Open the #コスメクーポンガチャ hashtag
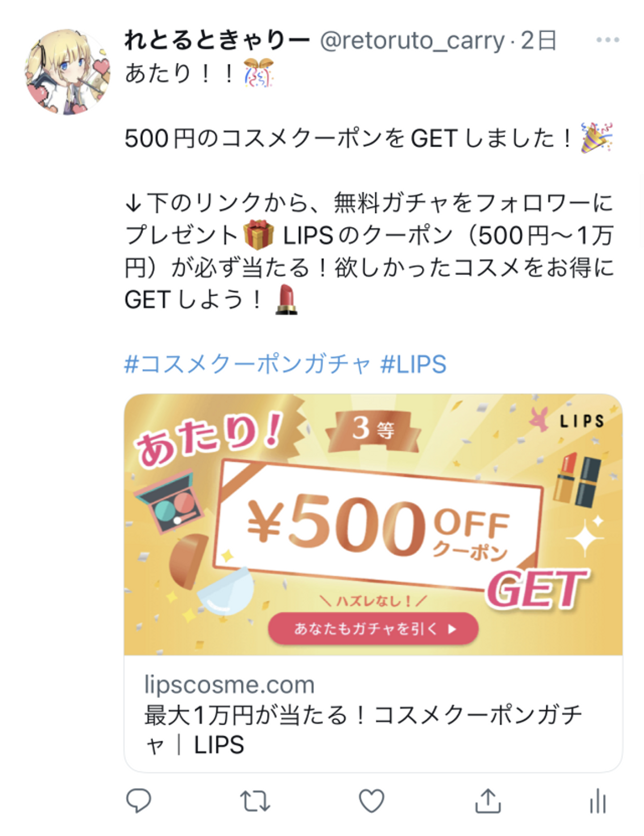The width and height of the screenshot is (644, 836). [x=247, y=364]
